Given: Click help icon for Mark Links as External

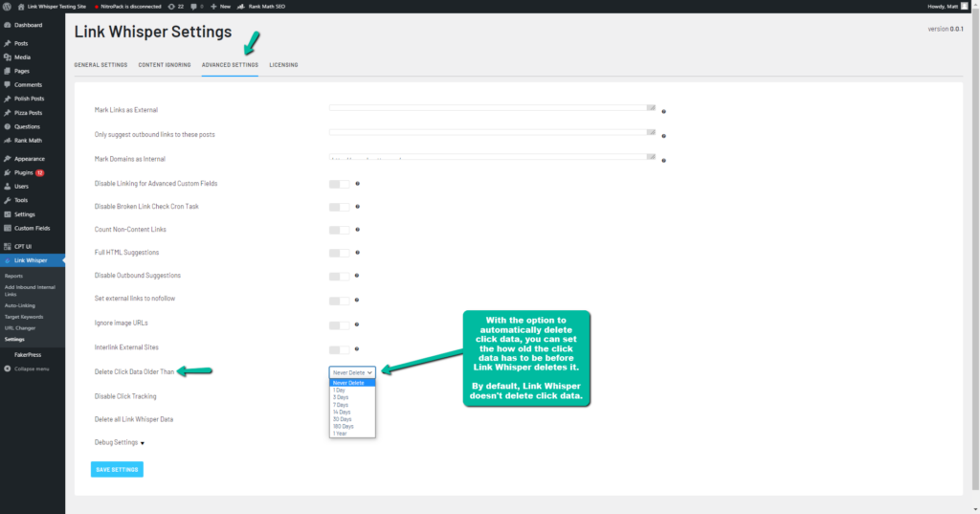Looking at the screenshot, I should click(x=664, y=111).
